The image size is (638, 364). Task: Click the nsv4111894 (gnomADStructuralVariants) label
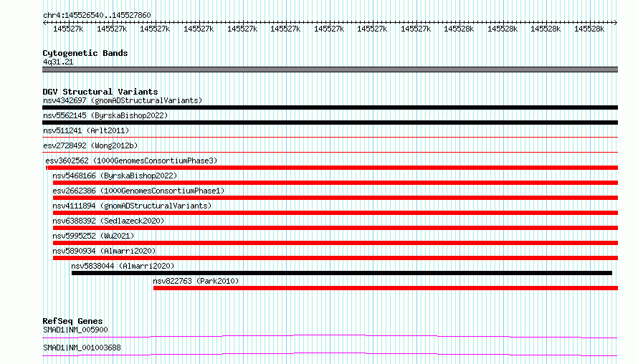coord(132,206)
